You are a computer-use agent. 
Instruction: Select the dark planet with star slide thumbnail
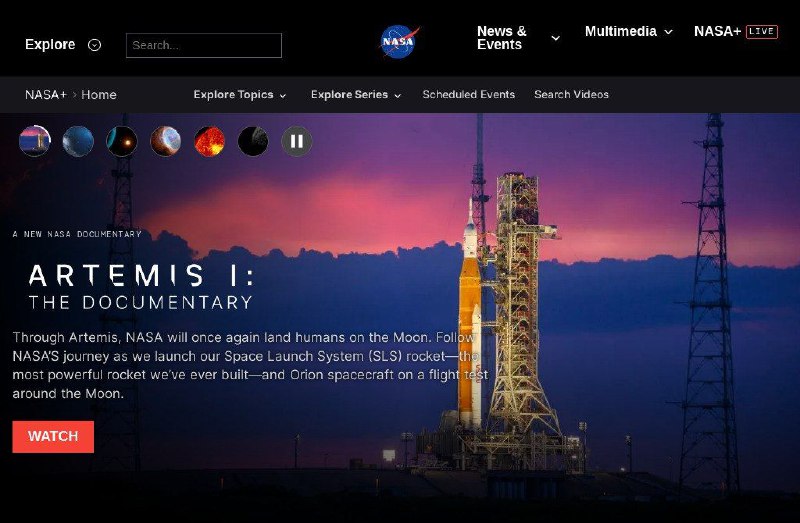(122, 141)
